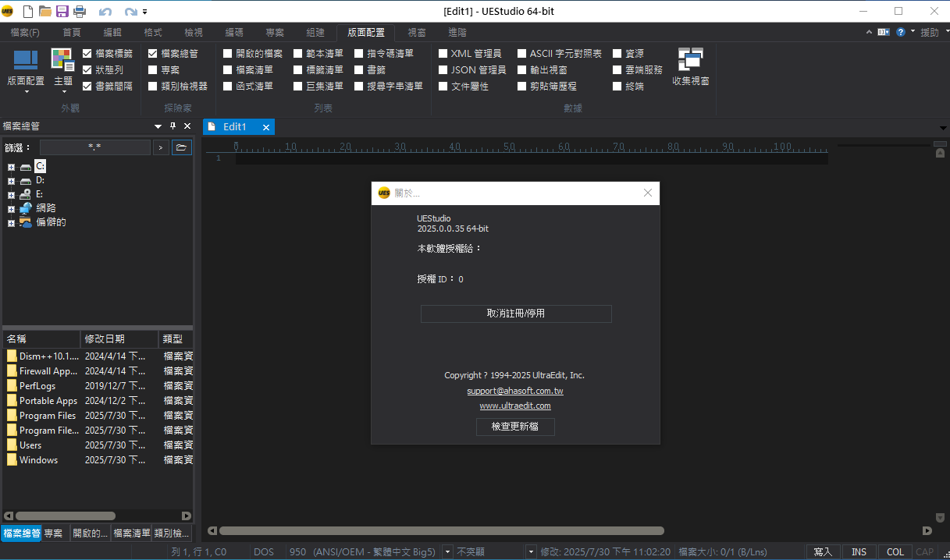Image resolution: width=950 pixels, height=560 pixels.
Task: Open the 檔案總管 panel menu dropdown arrow
Action: click(x=158, y=126)
